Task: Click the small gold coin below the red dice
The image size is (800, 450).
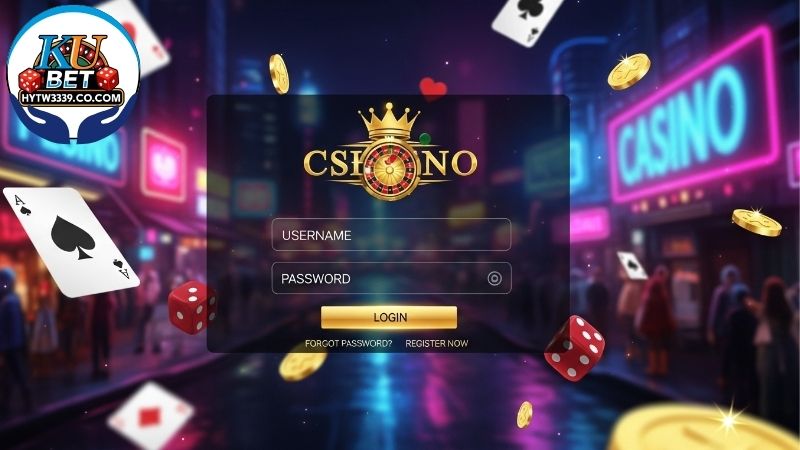Action: 524,414
